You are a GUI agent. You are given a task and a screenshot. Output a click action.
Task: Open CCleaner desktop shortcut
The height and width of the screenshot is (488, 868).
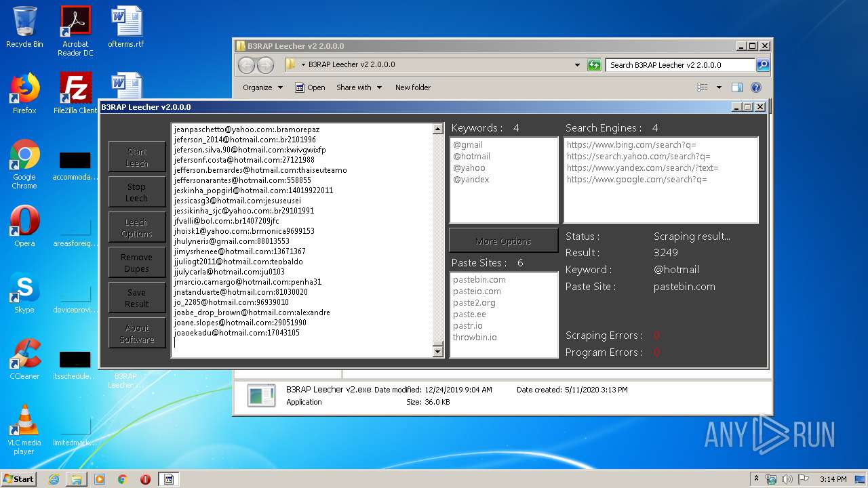pos(24,359)
